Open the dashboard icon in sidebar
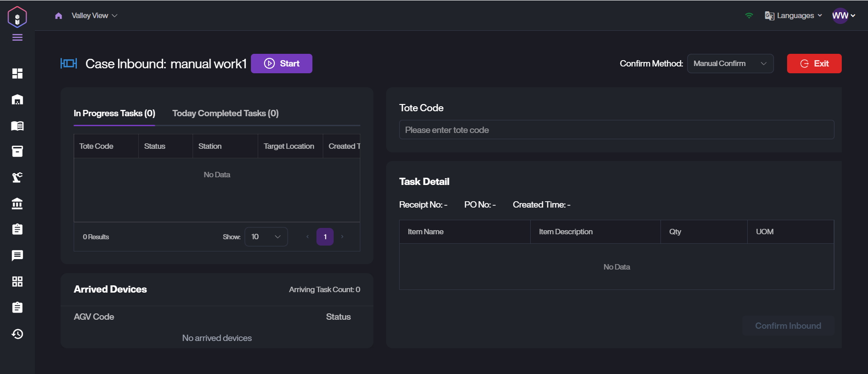Image resolution: width=868 pixels, height=374 pixels. pos(17,73)
